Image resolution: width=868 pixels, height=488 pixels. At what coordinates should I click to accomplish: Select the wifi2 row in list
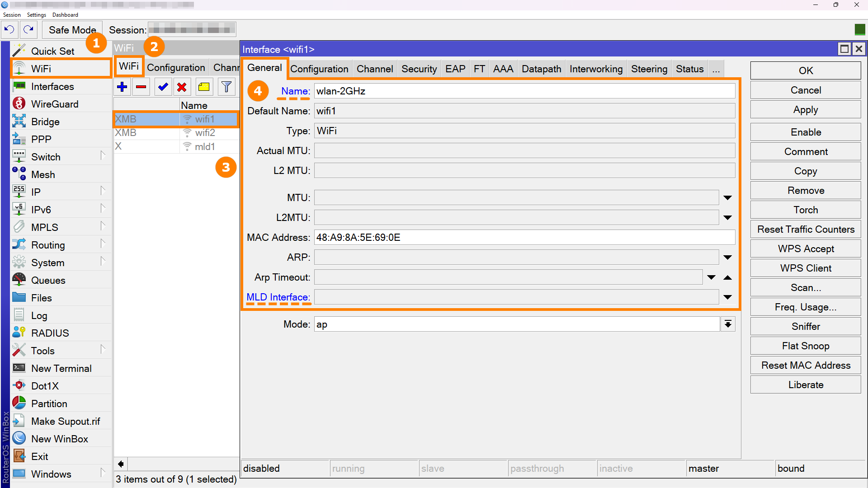(176, 133)
